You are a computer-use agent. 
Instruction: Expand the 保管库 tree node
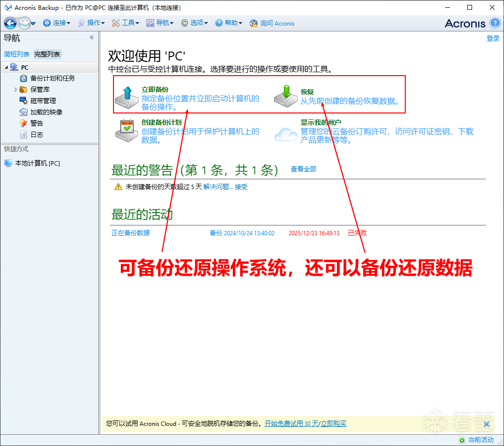coord(16,90)
